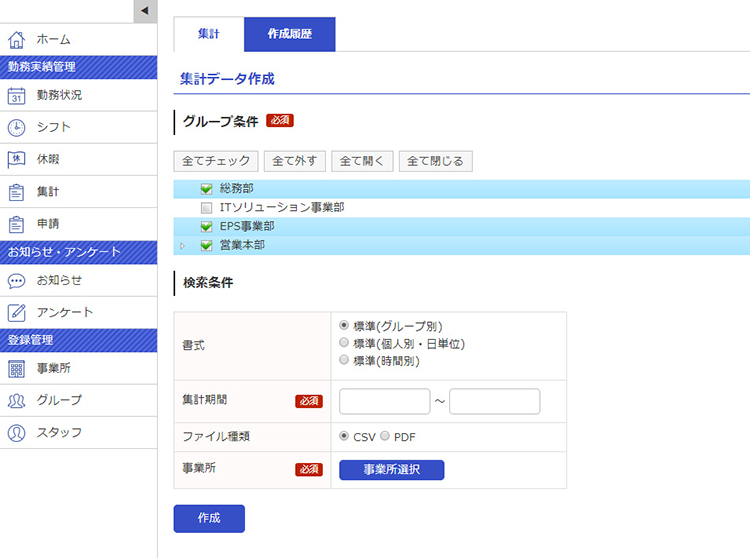Viewport: 750px width, 558px height.
Task: Open シフト menu item
Action: click(78, 127)
